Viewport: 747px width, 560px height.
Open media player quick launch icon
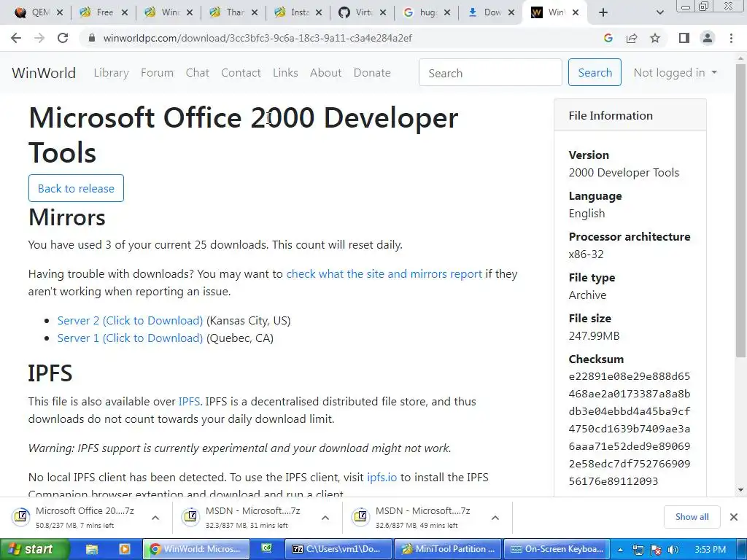(124, 549)
